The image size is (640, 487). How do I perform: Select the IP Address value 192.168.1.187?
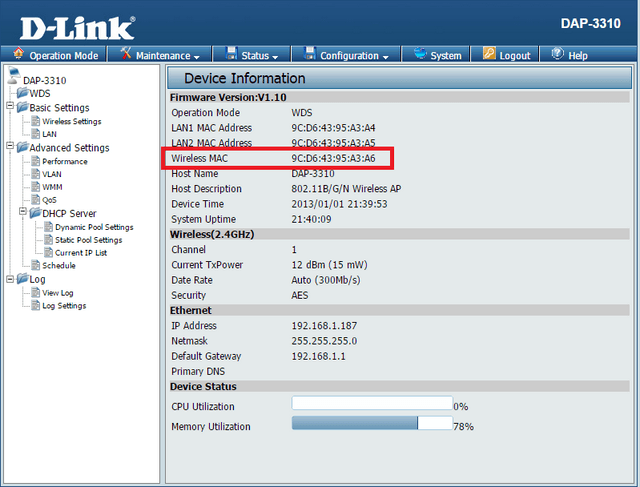pyautogui.click(x=324, y=326)
